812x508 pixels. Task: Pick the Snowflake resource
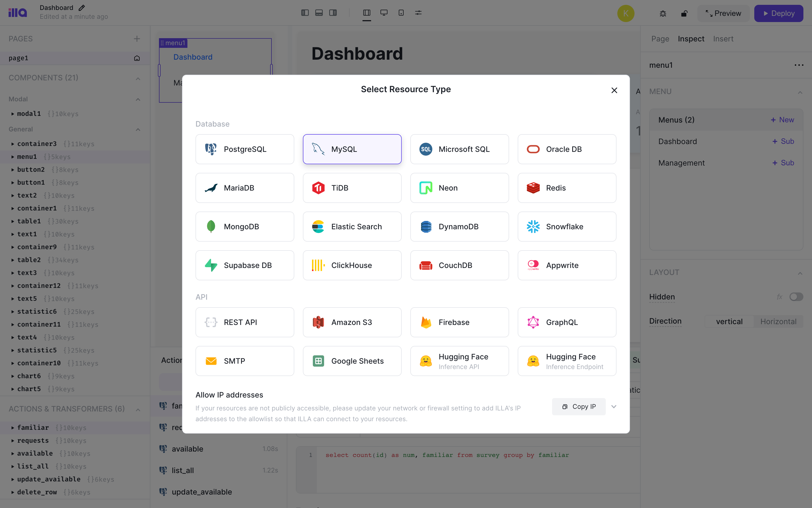567,226
